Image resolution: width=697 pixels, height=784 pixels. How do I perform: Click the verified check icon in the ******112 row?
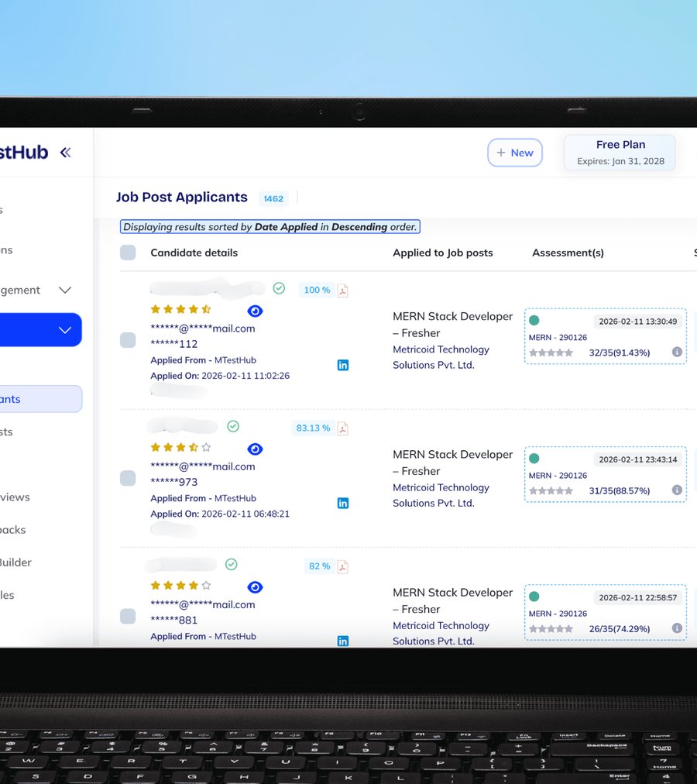pyautogui.click(x=279, y=288)
